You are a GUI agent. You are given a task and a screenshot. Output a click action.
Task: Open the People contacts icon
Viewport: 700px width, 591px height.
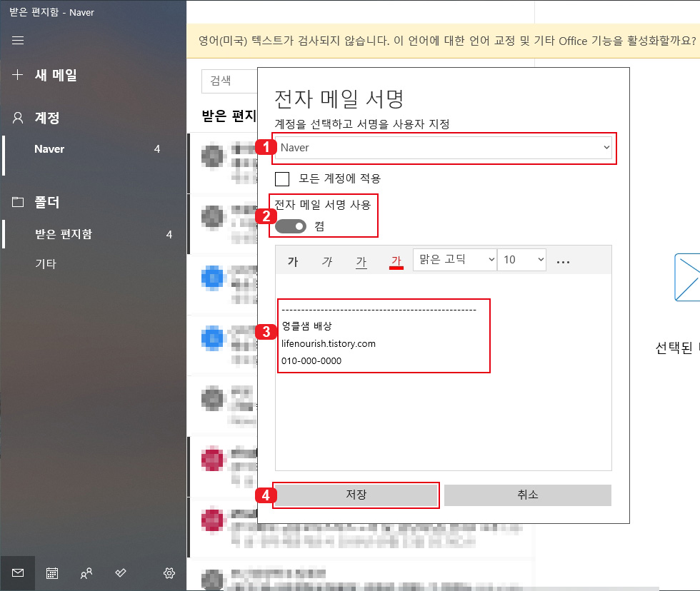click(x=86, y=573)
